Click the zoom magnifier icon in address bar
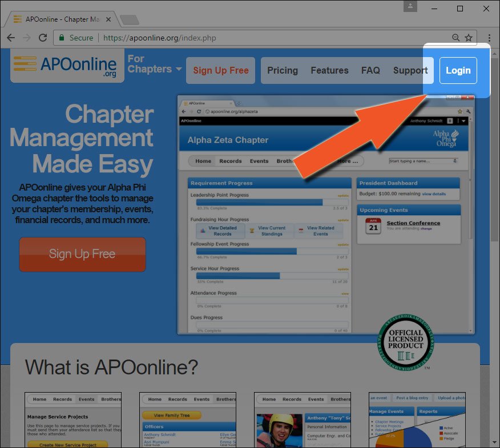Image resolution: width=500 pixels, height=448 pixels. pyautogui.click(x=455, y=38)
